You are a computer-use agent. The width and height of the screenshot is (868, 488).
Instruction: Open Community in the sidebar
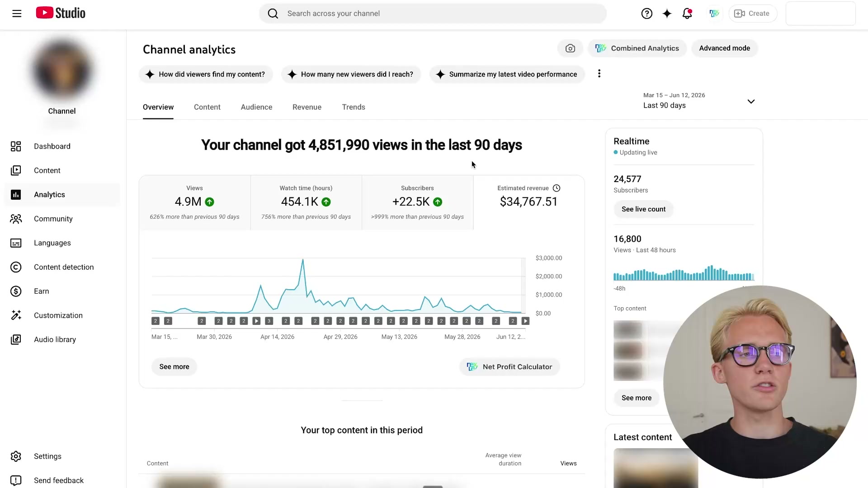click(62, 219)
